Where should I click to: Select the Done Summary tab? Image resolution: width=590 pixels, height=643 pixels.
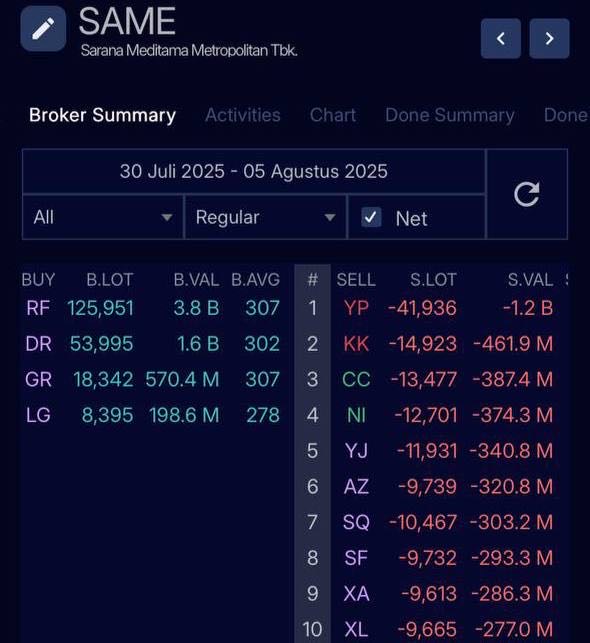click(x=450, y=115)
